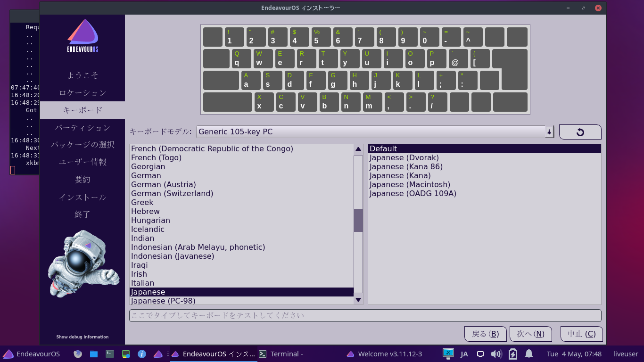644x362 pixels.
Task: Select Japanese (Macintosh) variant
Action: point(485,185)
